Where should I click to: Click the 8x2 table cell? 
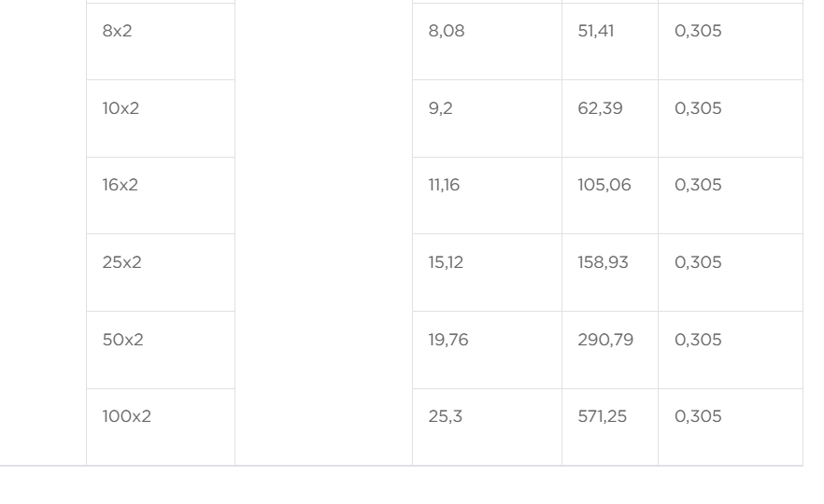118,31
